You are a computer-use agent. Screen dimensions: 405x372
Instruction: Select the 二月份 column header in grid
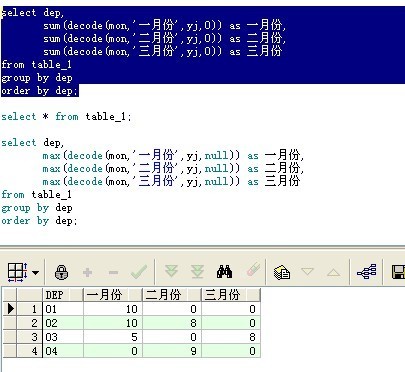click(172, 295)
